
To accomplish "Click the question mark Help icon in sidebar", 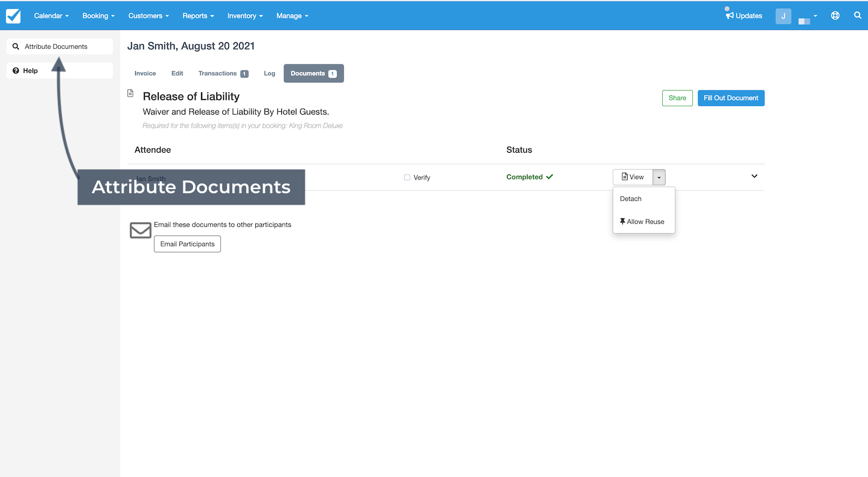I will tap(16, 71).
